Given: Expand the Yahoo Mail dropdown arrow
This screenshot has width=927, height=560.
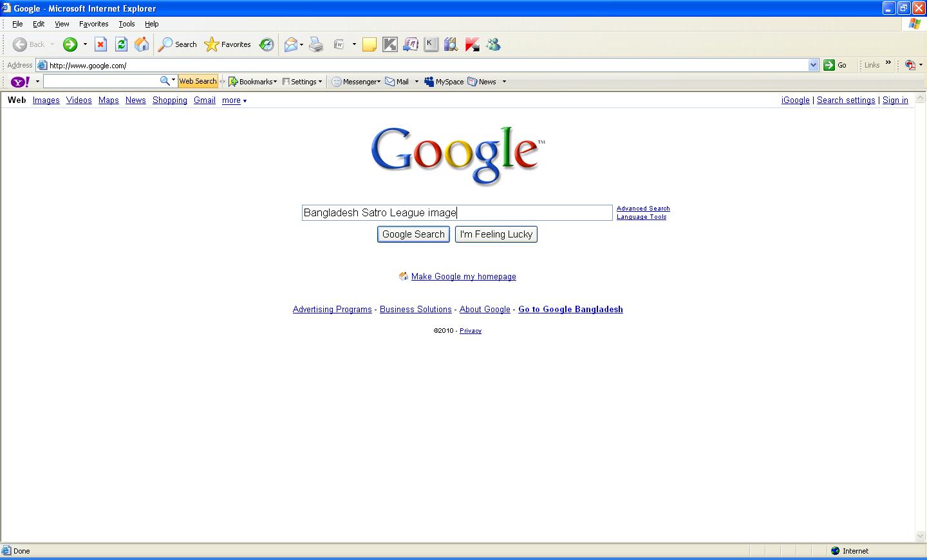Looking at the screenshot, I should [x=417, y=82].
